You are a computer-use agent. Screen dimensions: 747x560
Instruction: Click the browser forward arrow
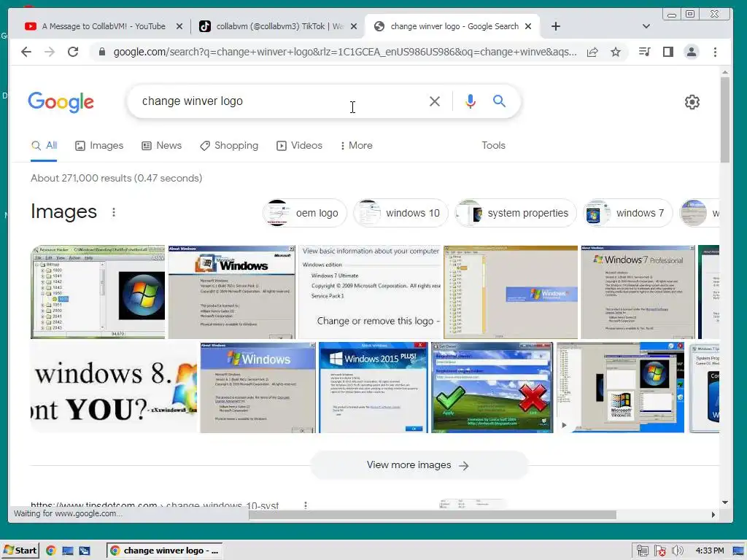[x=50, y=52]
